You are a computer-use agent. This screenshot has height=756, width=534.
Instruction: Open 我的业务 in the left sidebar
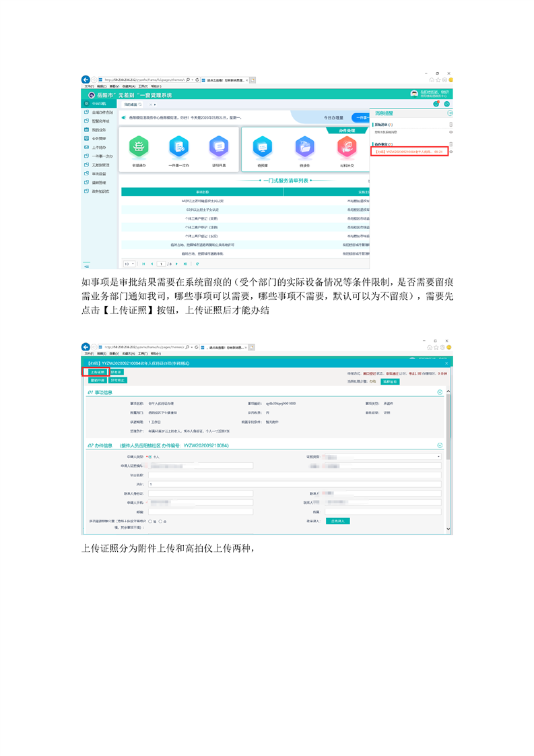[x=98, y=129]
